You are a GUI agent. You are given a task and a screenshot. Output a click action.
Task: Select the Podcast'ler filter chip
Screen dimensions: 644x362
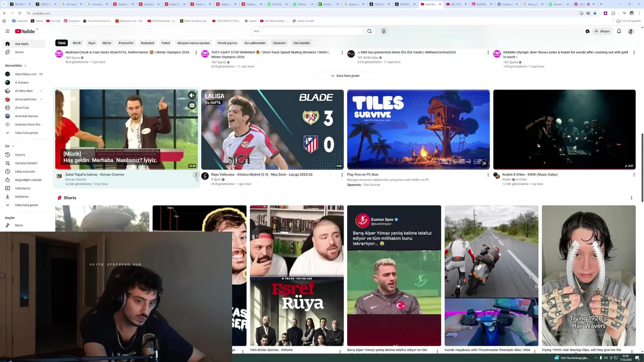(x=126, y=43)
